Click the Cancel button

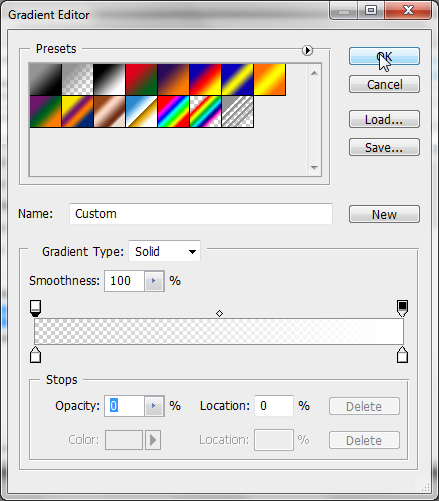coord(384,84)
